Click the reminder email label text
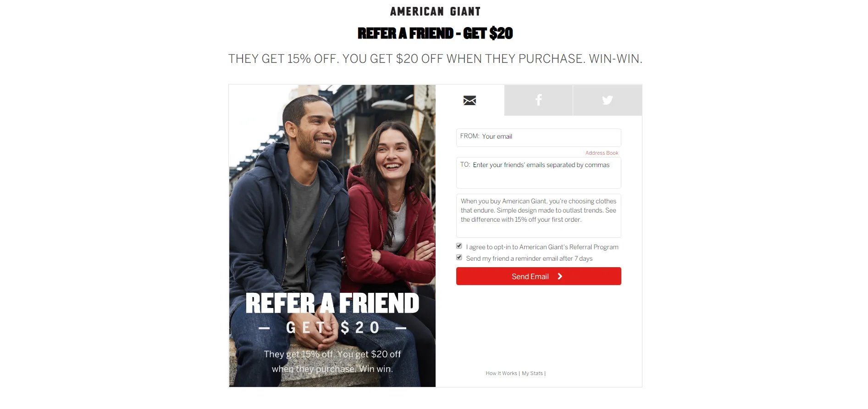This screenshot has height=409, width=868. (x=529, y=258)
